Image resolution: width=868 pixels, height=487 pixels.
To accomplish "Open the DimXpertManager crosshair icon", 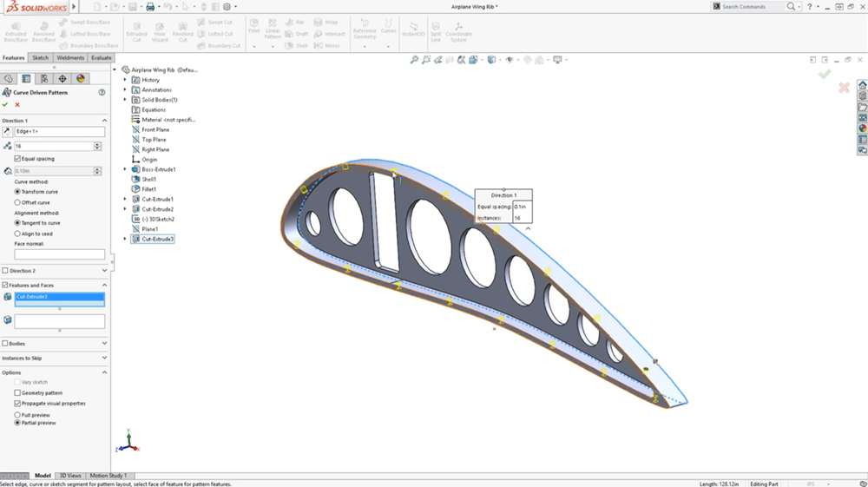I will [62, 79].
